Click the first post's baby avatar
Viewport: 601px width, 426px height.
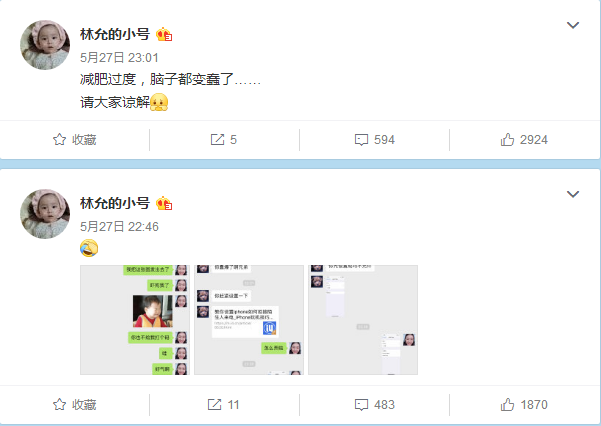click(45, 45)
